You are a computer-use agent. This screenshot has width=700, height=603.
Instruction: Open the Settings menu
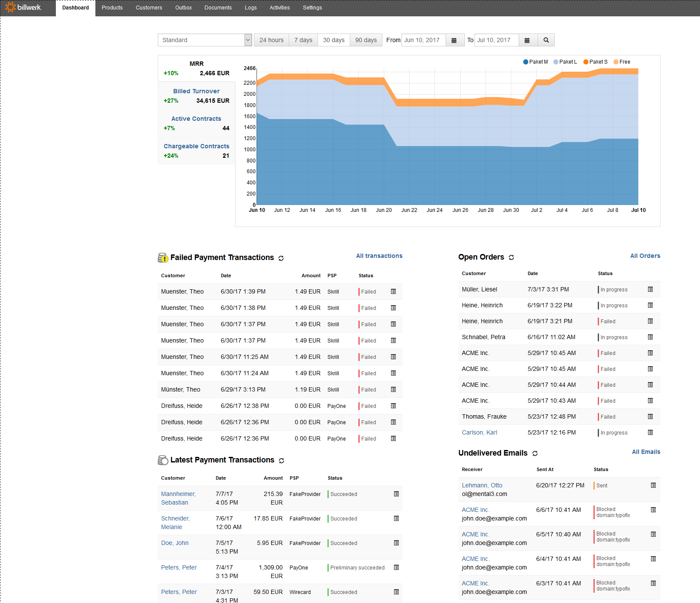(312, 8)
